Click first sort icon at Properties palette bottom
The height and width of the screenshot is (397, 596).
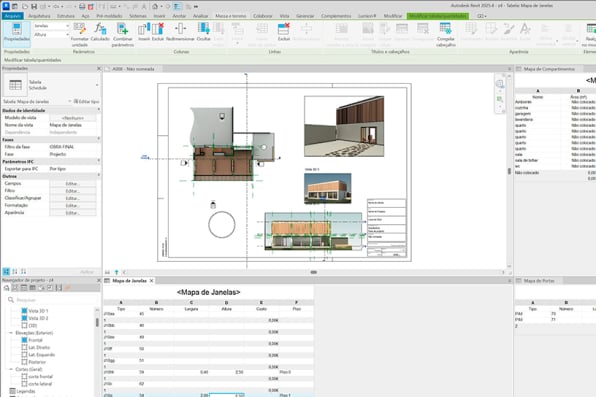pos(6,272)
